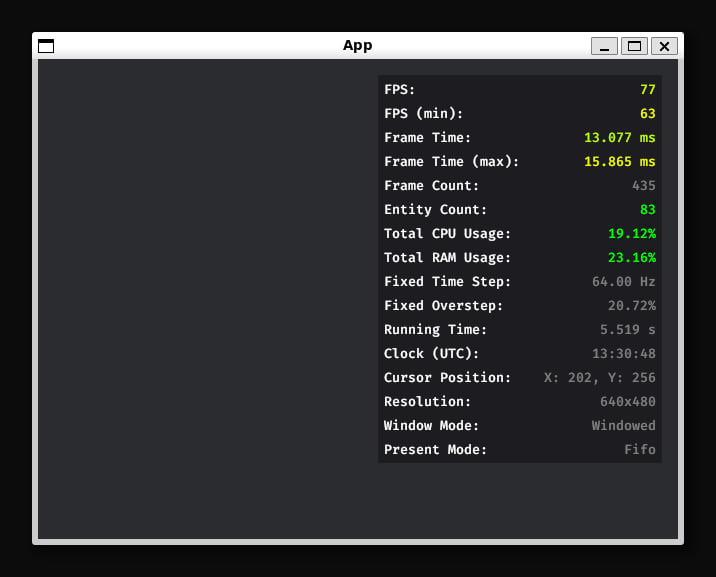The image size is (716, 577).
Task: Select the Resolution value 640x480
Action: point(627,402)
